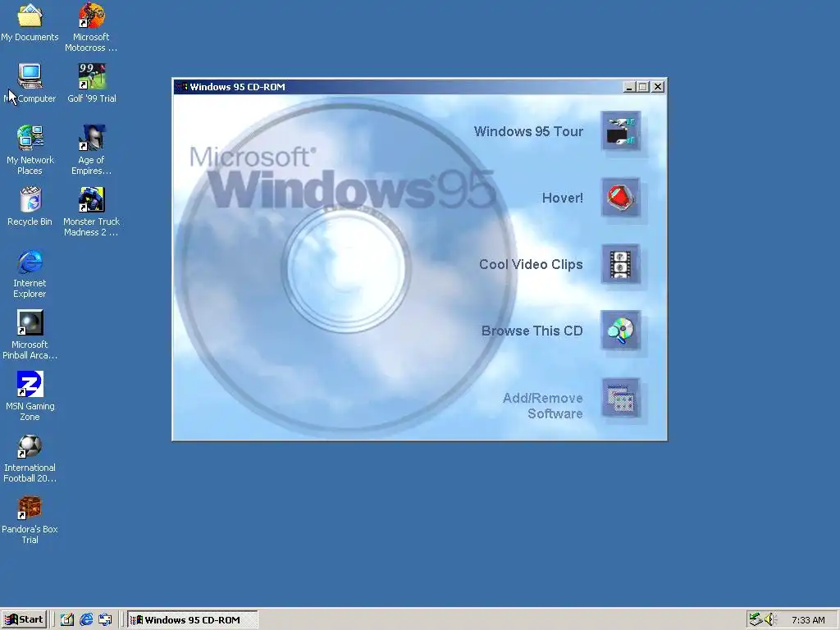This screenshot has width=840, height=630.
Task: Click the Windows 95 Tour text link
Action: point(528,131)
